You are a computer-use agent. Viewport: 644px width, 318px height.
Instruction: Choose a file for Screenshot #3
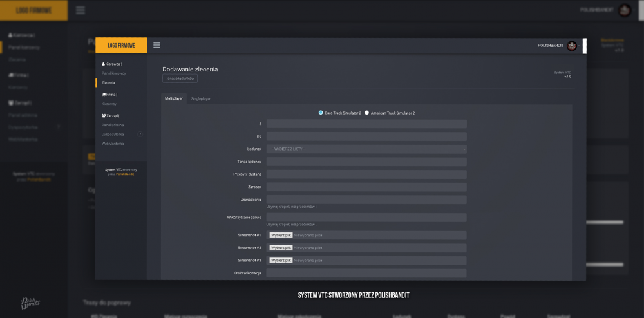(x=280, y=260)
